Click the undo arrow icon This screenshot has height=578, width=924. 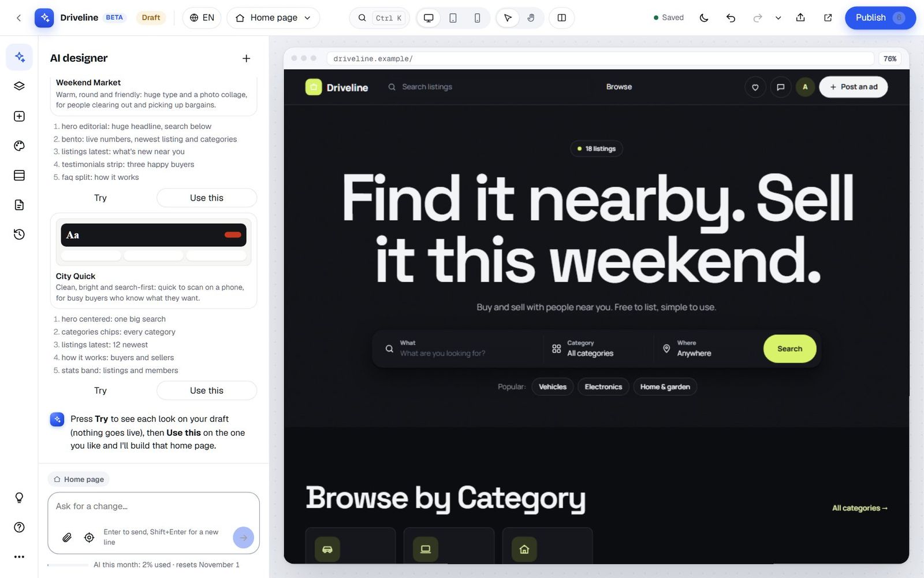[731, 18]
